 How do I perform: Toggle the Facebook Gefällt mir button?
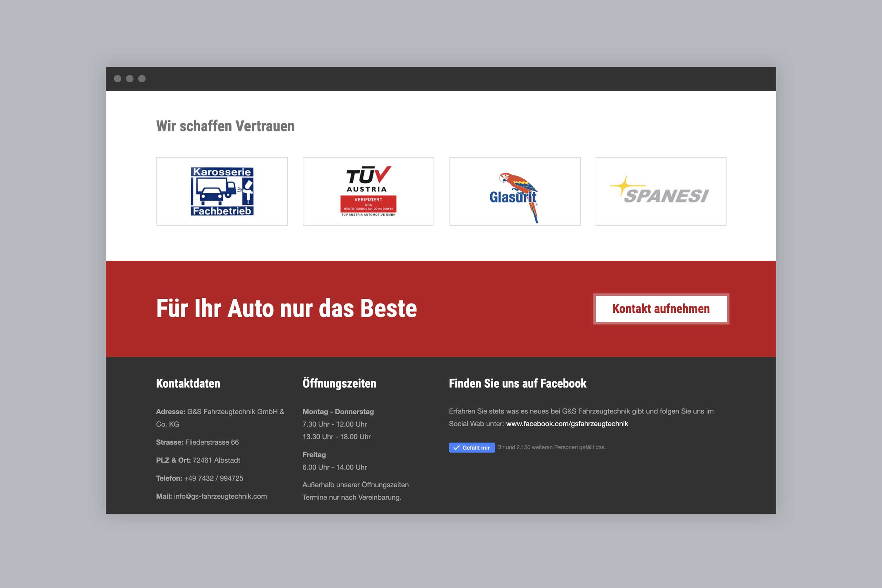pos(472,447)
